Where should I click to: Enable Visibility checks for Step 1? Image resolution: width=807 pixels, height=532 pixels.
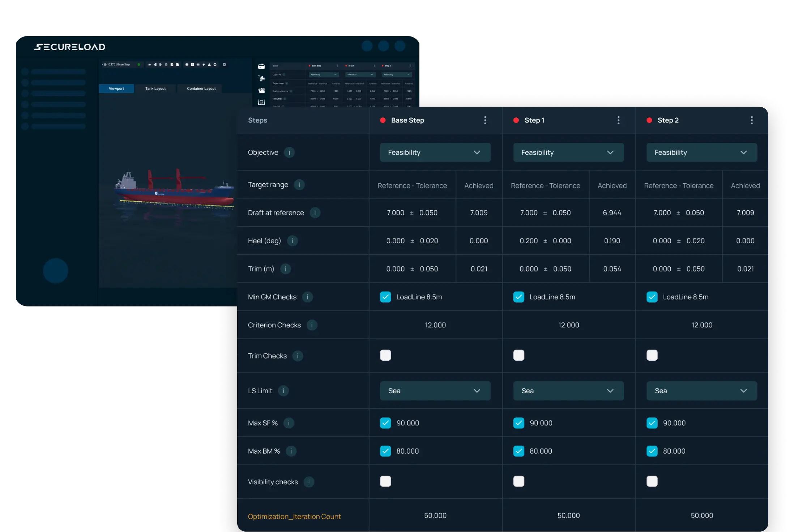pyautogui.click(x=518, y=481)
